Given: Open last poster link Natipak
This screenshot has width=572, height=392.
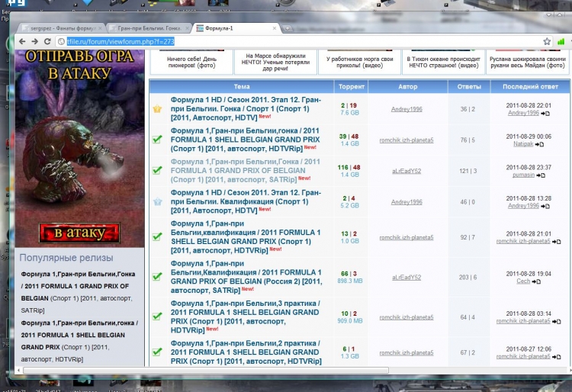Looking at the screenshot, I should coord(523,144).
